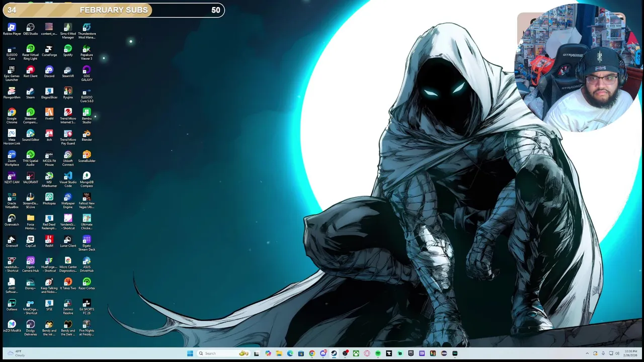Launch Riot Client from the desktop
This screenshot has height=362, width=644.
click(30, 72)
